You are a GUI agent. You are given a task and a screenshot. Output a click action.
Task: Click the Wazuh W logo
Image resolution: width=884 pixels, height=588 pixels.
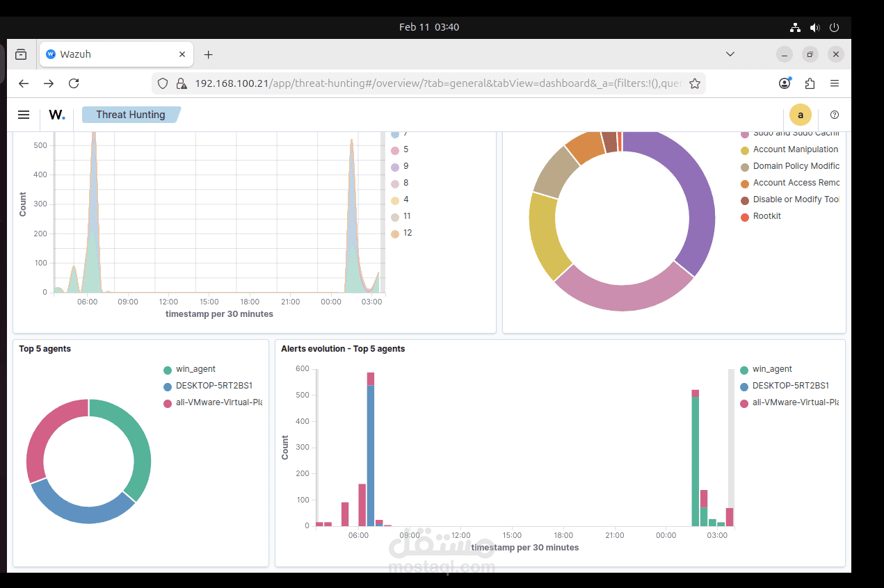57,115
